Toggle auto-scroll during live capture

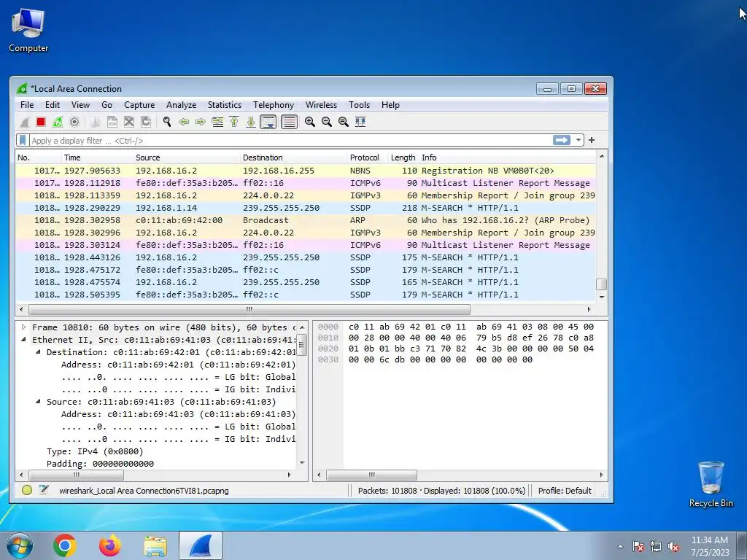pyautogui.click(x=268, y=122)
